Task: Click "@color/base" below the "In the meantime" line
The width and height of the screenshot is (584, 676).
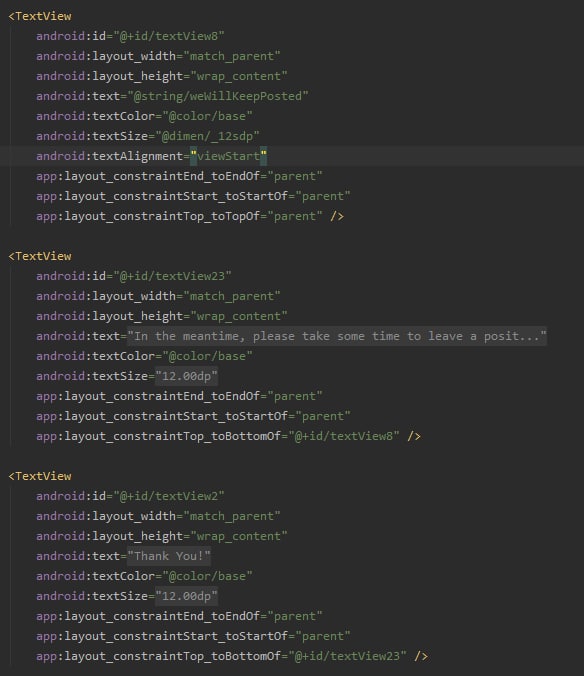Action: (x=207, y=356)
